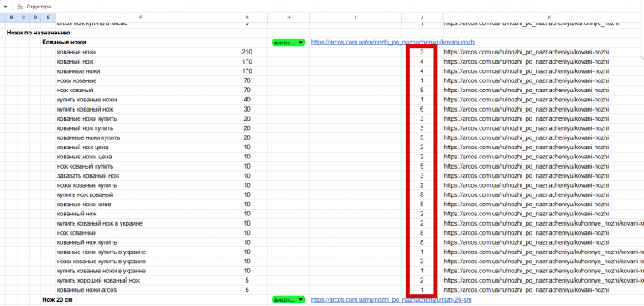Select column I header

point(356,18)
